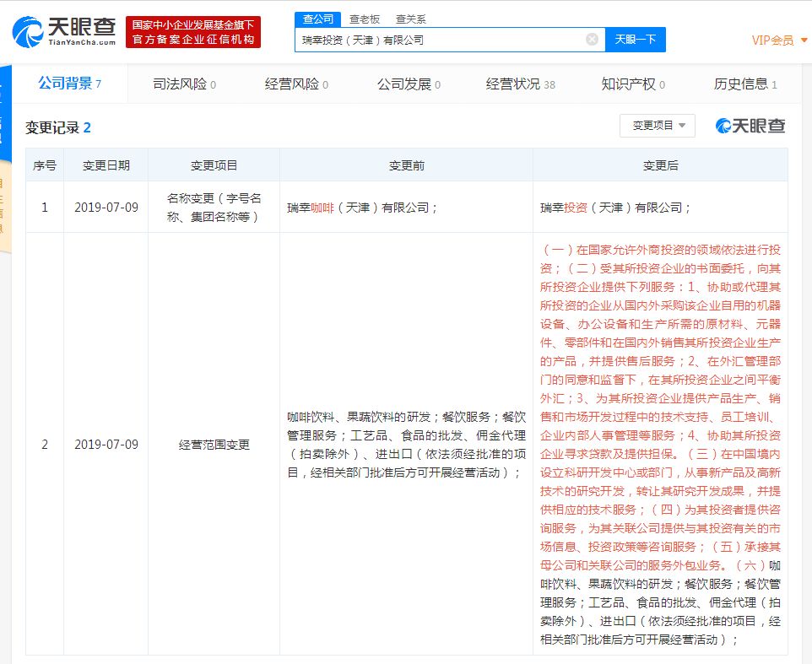This screenshot has width=812, height=664.
Task: Open the 司法风险 tab
Action: [184, 84]
